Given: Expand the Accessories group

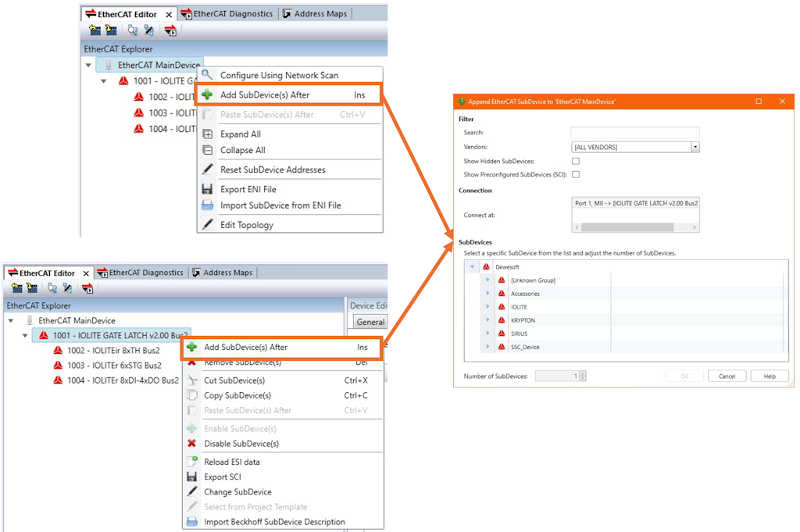Looking at the screenshot, I should pos(487,293).
